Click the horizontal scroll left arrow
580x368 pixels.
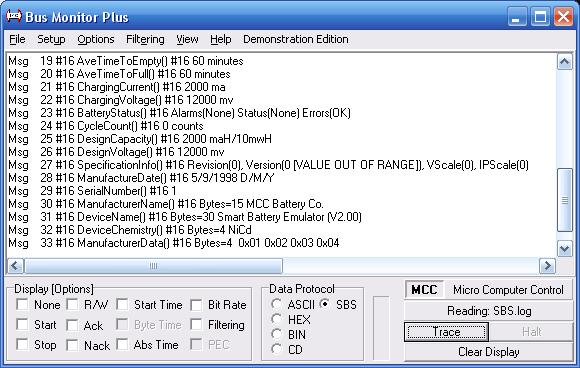coord(16,266)
